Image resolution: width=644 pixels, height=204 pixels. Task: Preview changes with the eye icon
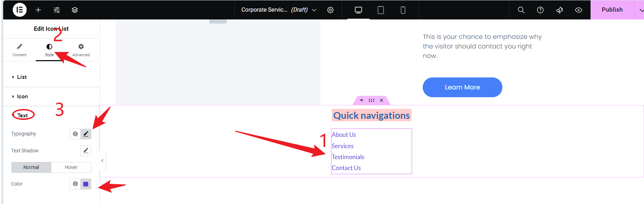(x=579, y=10)
